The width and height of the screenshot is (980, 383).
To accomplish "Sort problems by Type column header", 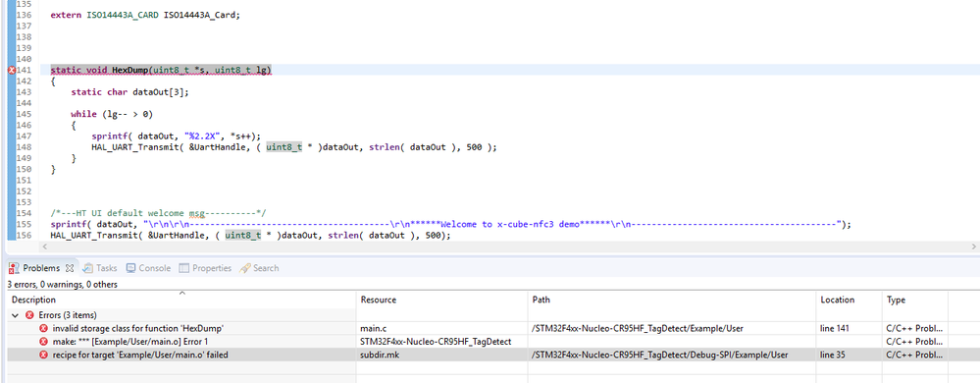I will (915, 300).
